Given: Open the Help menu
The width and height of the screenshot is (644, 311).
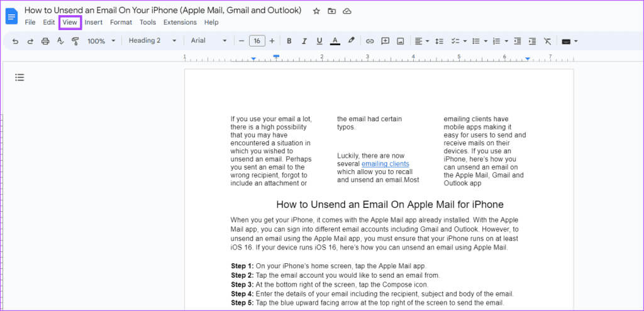Looking at the screenshot, I should (x=211, y=22).
